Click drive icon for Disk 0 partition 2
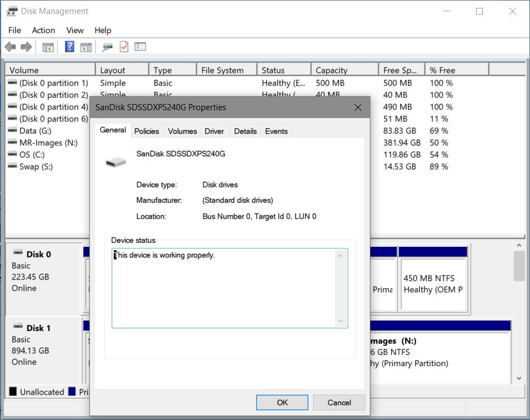 12,94
